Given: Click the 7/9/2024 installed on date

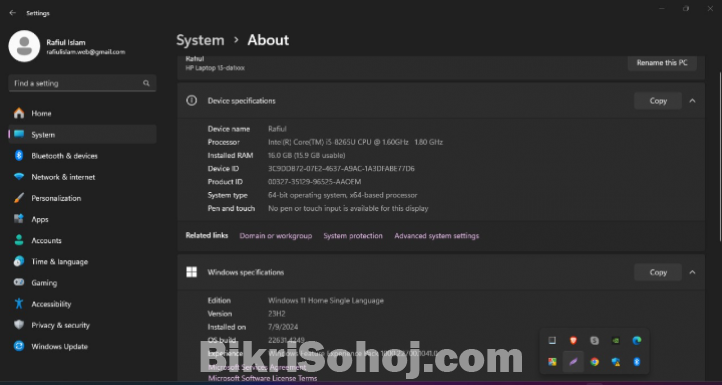Looking at the screenshot, I should 283,327.
